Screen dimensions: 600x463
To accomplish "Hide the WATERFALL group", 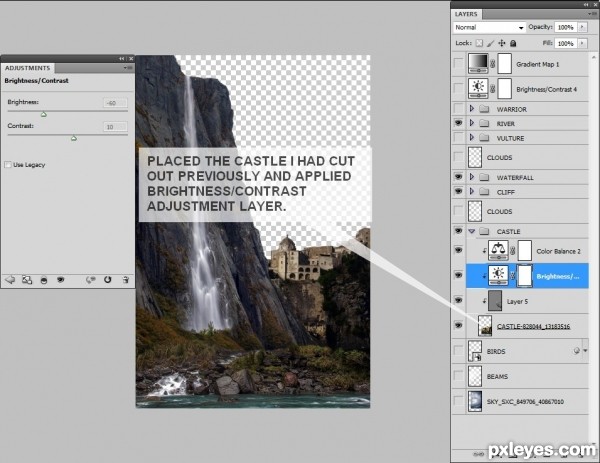I will point(458,177).
